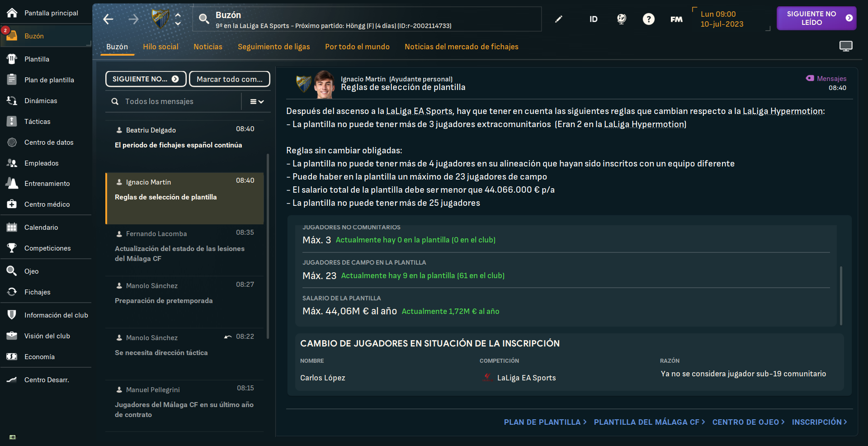Open Fichajes transfer icon
Viewport: 868px width, 446px height.
(x=12, y=292)
